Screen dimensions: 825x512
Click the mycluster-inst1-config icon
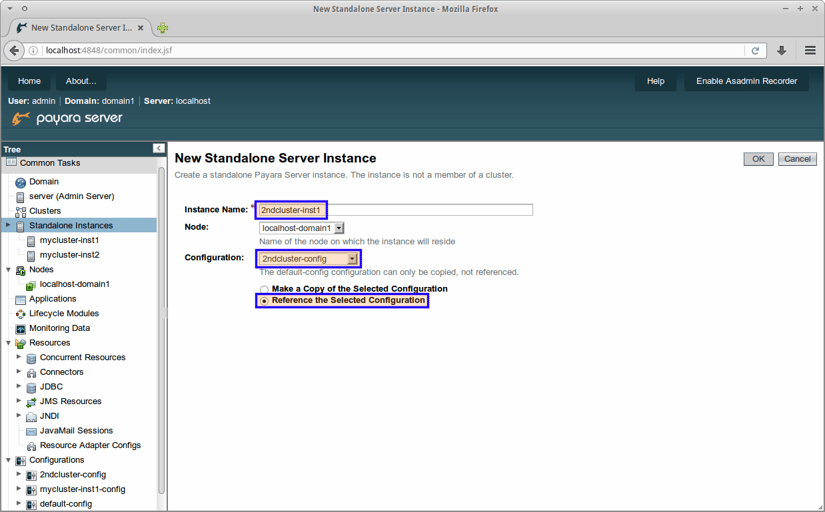point(31,490)
